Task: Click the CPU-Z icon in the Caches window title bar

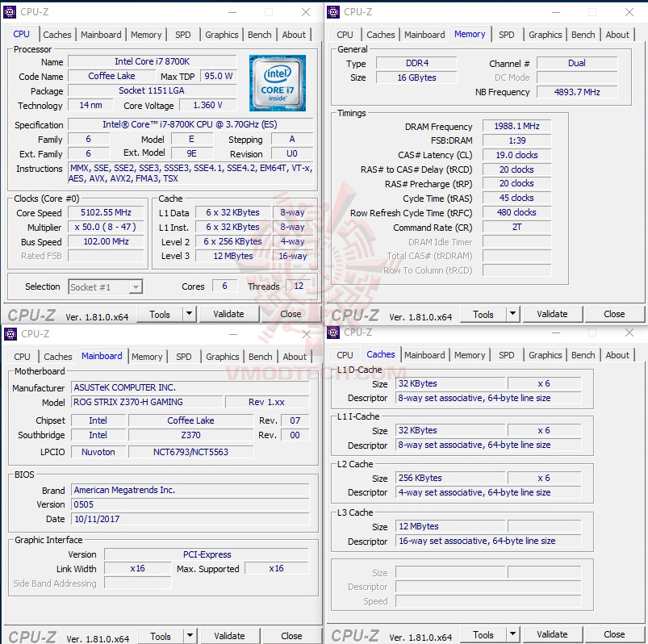Action: (x=332, y=333)
